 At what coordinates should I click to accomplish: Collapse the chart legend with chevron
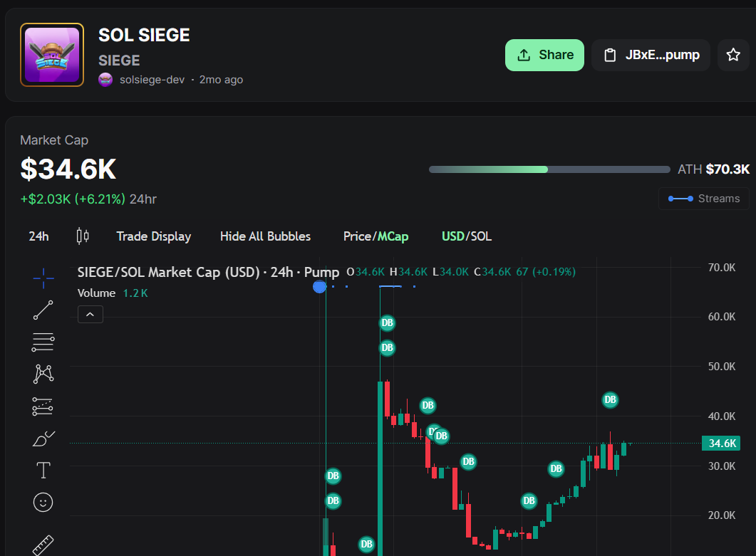pyautogui.click(x=90, y=315)
